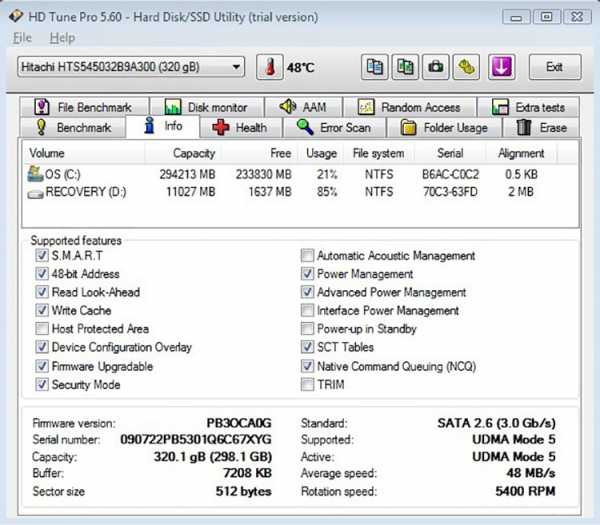Click the 7208 KB buffer value

click(247, 473)
